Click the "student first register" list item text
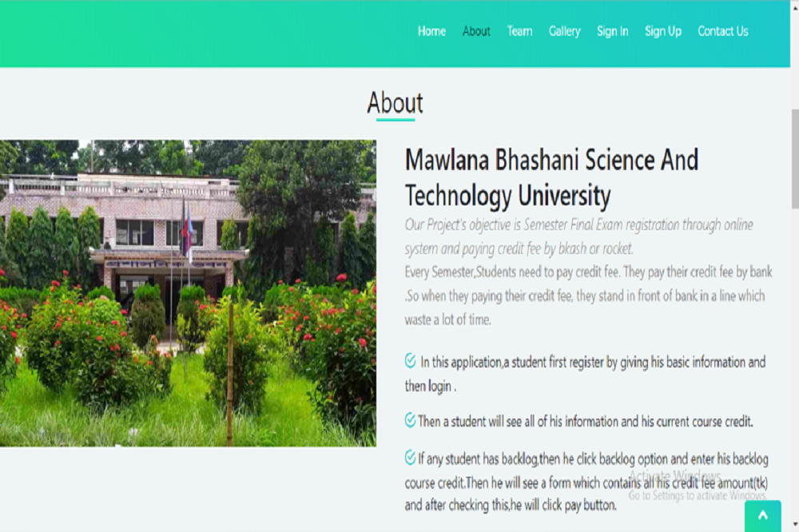 [x=591, y=374]
